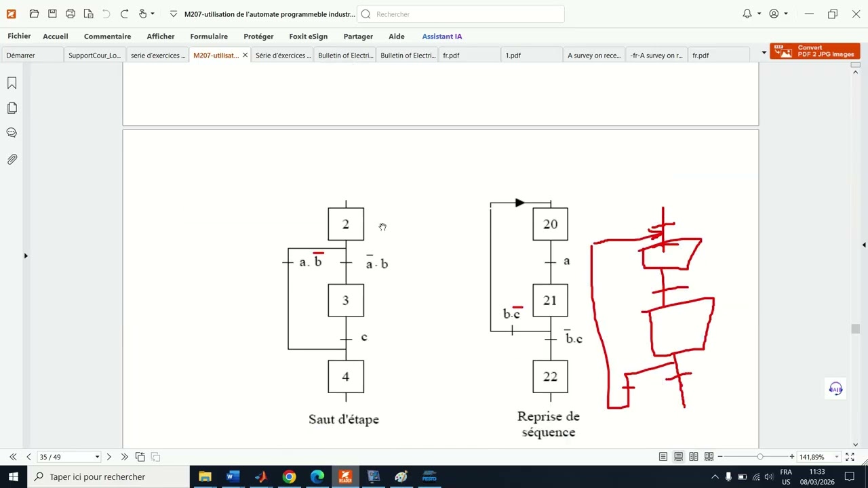Screen dimensions: 868x488
Task: Open the Attachments paperclip panel icon
Action: (12, 159)
